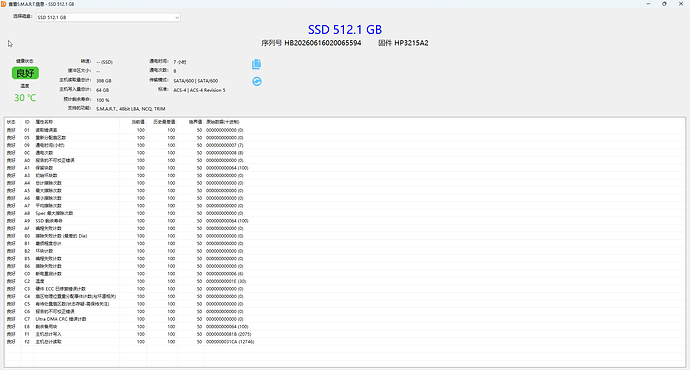Select the attribute row with ID A5

[345, 190]
